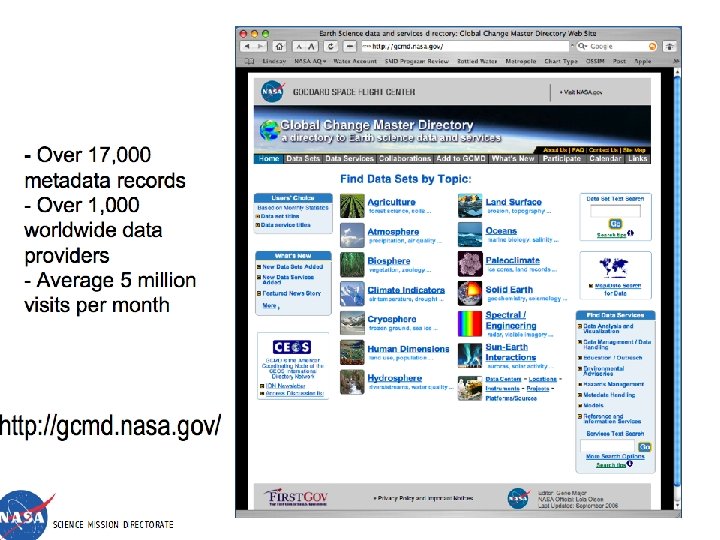Click the bug report icon in toolbar
This screenshot has width=720, height=540.
[670, 46]
